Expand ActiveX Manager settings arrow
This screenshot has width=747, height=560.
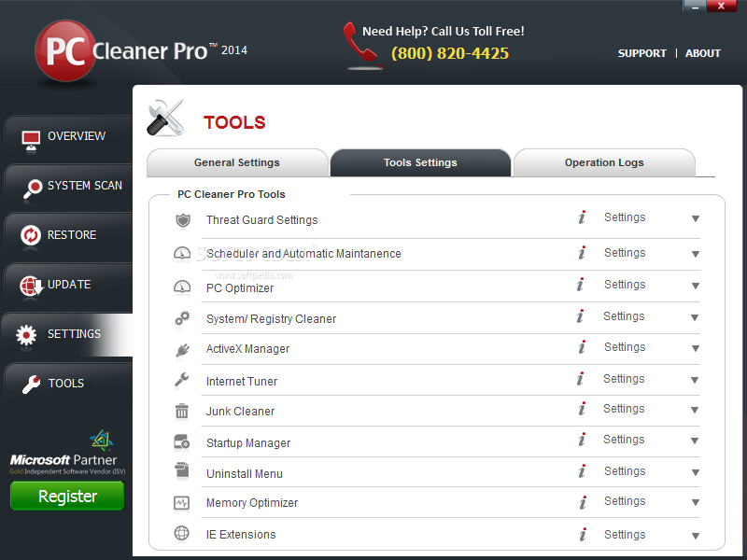pyautogui.click(x=696, y=348)
